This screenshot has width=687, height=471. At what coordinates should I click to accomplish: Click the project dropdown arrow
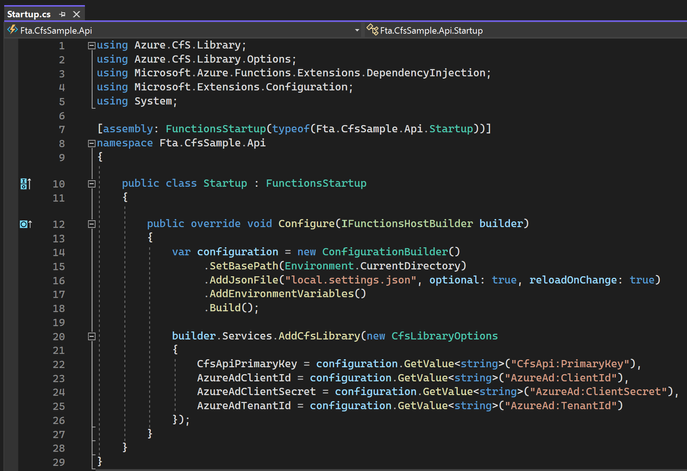point(357,30)
